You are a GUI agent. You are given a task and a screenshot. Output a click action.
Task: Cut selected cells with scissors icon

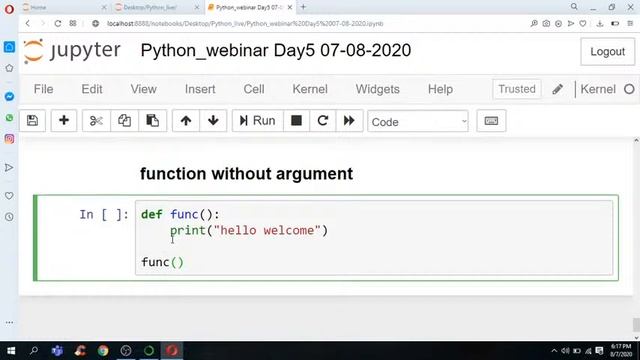96,121
